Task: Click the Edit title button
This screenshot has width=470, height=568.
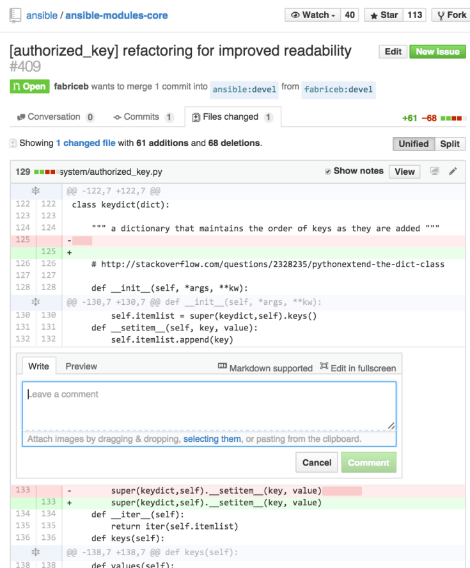Action: pyautogui.click(x=393, y=52)
